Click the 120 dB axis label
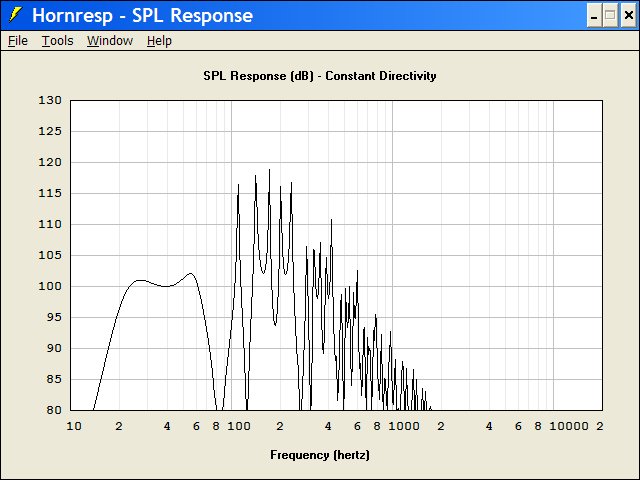The height and width of the screenshot is (480, 640). point(50,162)
